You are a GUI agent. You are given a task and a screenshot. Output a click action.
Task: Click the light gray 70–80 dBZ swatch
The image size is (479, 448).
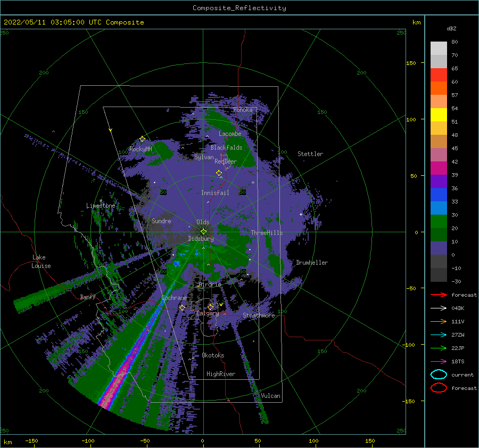[439, 48]
